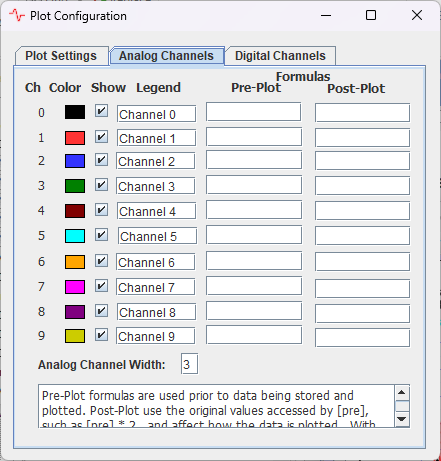Click the Pre-Plot formula input for channel 8

coord(254,311)
